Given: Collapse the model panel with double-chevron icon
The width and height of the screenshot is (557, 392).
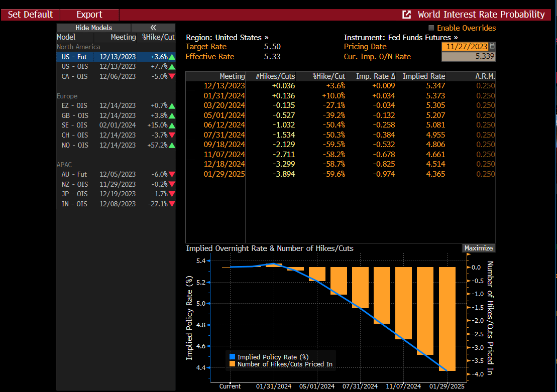Looking at the screenshot, I should [153, 28].
